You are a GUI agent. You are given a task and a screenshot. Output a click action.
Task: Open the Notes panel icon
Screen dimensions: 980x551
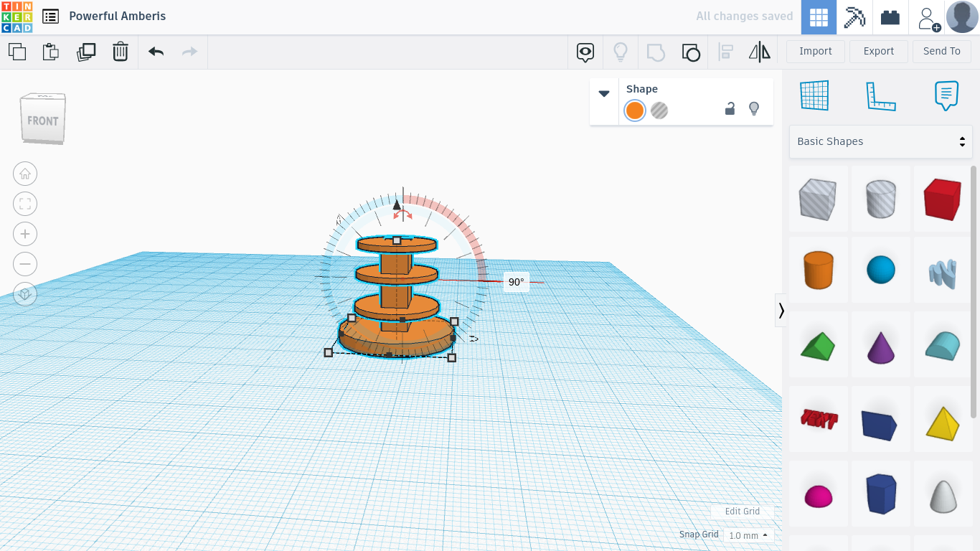pyautogui.click(x=947, y=95)
